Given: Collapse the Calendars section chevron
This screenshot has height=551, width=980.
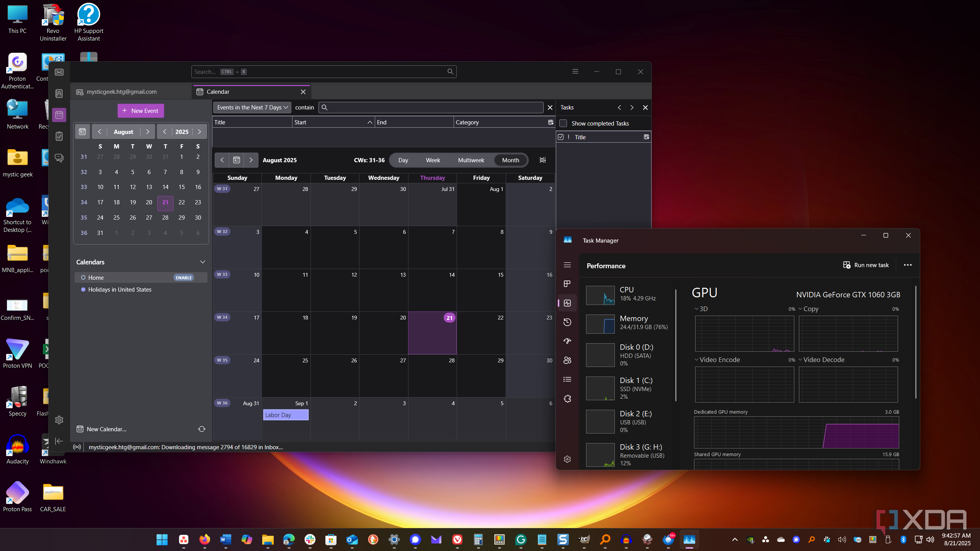Looking at the screenshot, I should point(203,262).
